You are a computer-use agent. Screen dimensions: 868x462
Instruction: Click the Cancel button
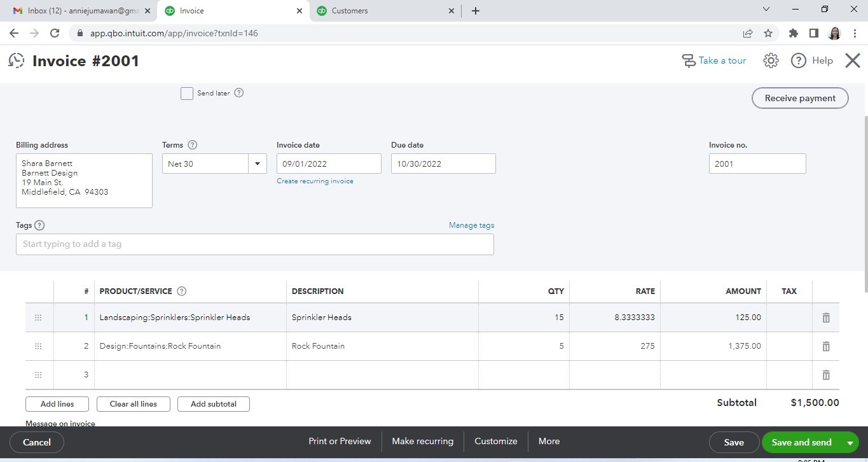click(x=37, y=442)
